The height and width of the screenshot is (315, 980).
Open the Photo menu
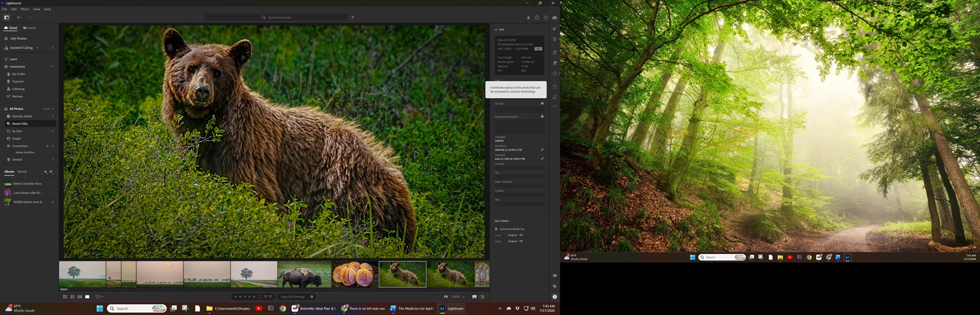tap(25, 9)
